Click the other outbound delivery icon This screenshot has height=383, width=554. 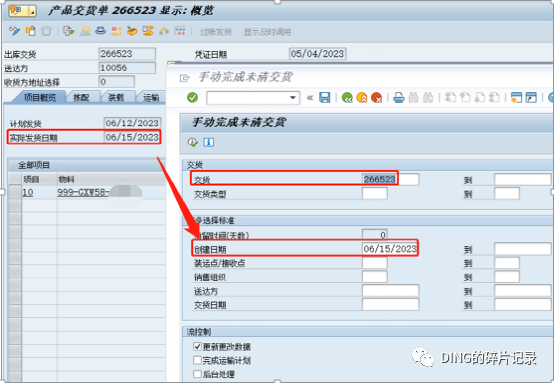[x=31, y=31]
